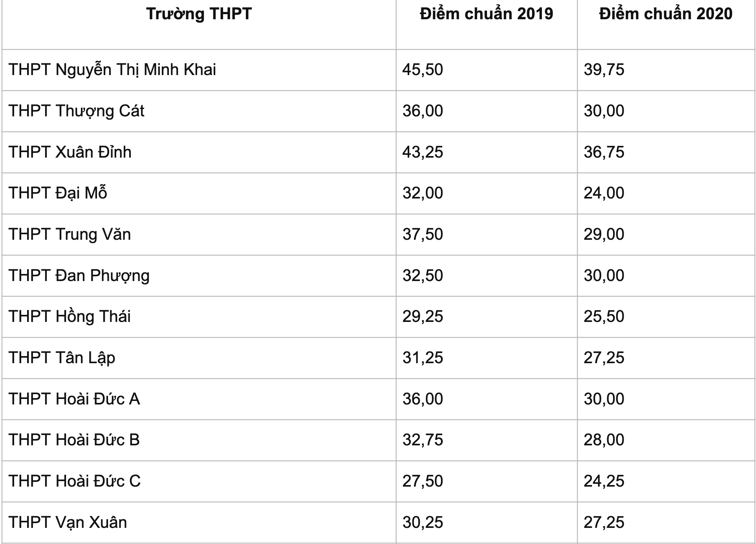The width and height of the screenshot is (756, 544).
Task: Click the 'THPT Xuân Đỉnh' row name
Action: coord(70,152)
